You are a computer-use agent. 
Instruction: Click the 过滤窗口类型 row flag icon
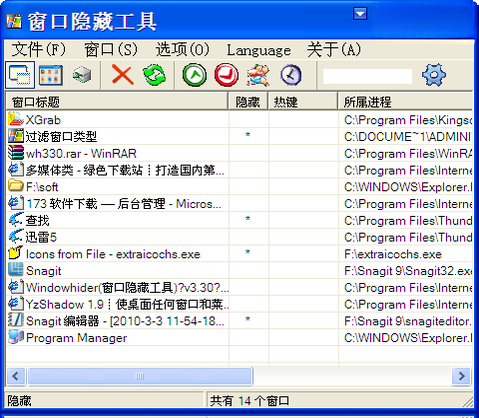click(x=16, y=136)
